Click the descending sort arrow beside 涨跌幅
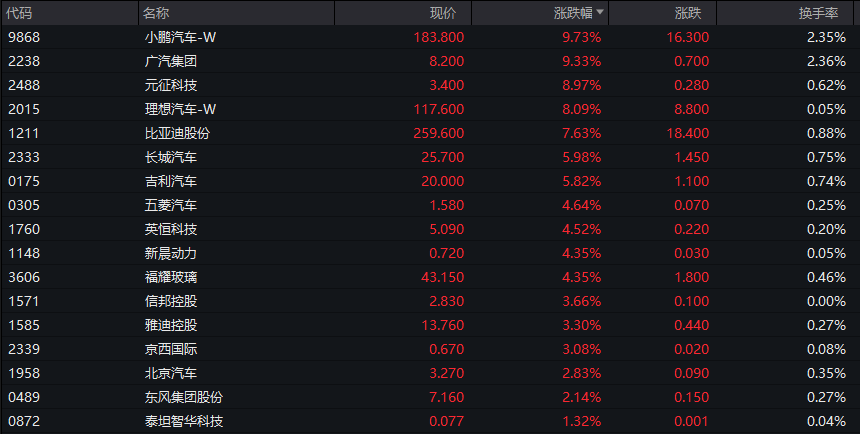 (x=599, y=14)
